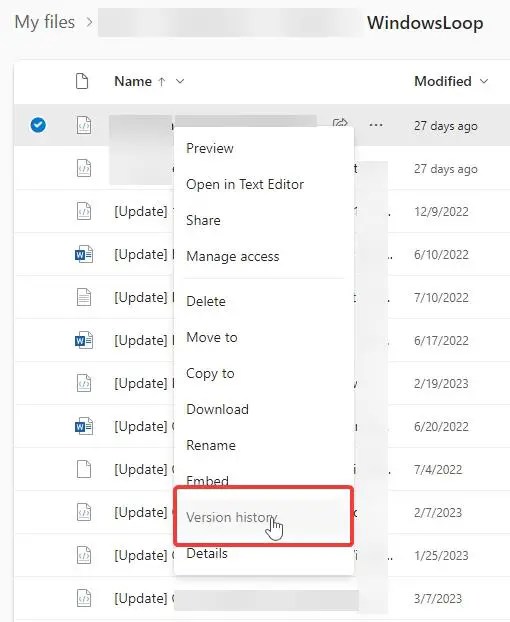Click the code file icon dated 2/19/2023
This screenshot has height=622, width=510.
click(x=84, y=383)
